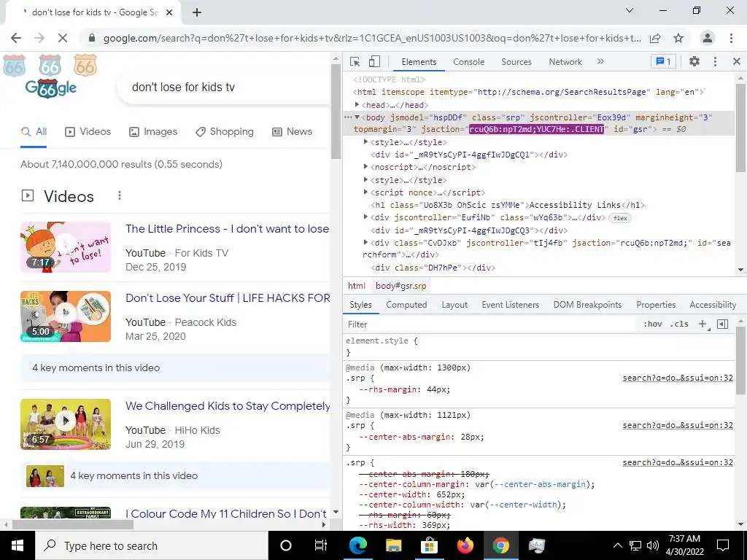Click the styles Filter input
Image resolution: width=747 pixels, height=560 pixels.
click(491, 324)
